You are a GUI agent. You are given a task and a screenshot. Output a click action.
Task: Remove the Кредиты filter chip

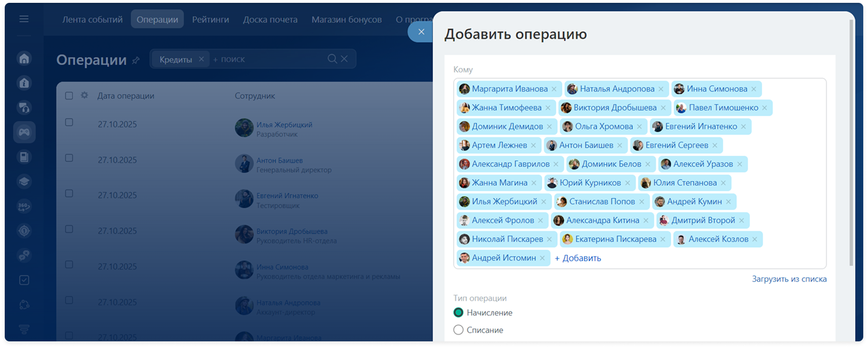(201, 59)
